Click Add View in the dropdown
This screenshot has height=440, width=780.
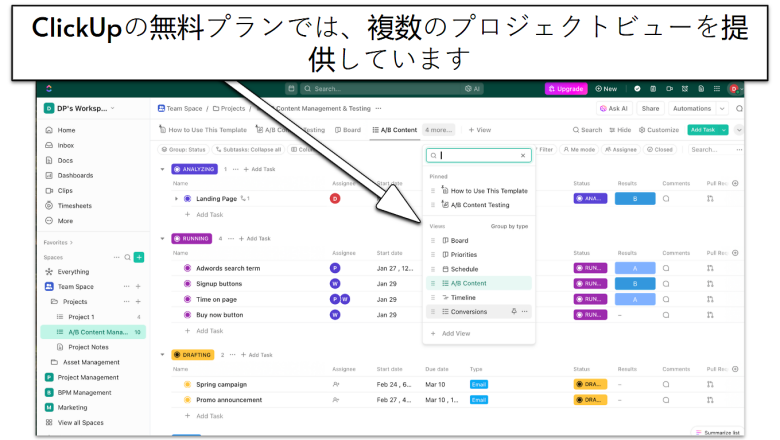click(451, 333)
